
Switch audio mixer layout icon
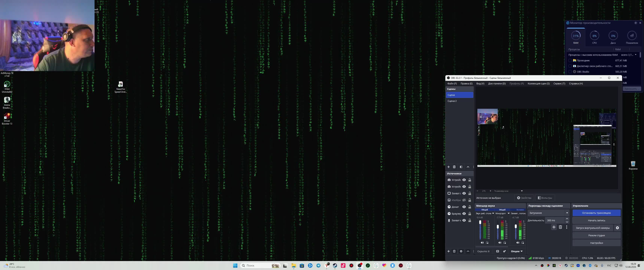(x=497, y=251)
